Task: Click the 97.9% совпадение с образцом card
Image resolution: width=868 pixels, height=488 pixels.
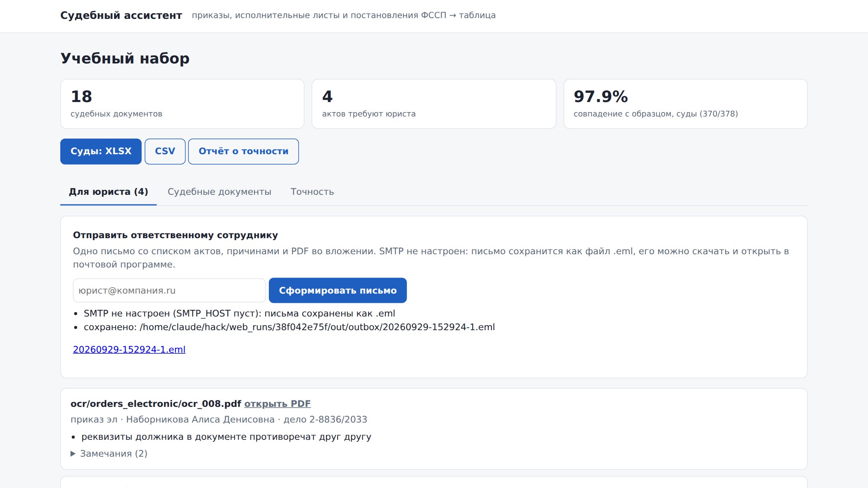Action: click(686, 104)
